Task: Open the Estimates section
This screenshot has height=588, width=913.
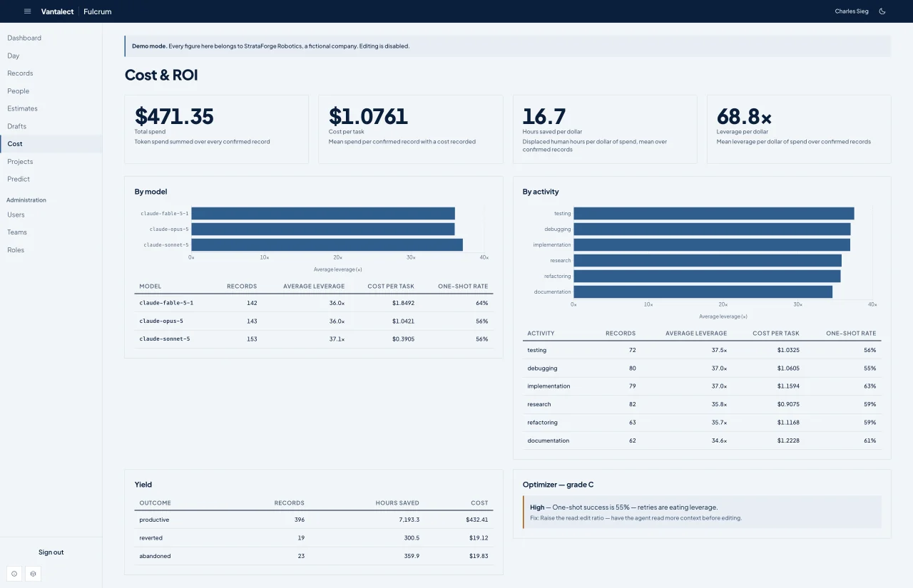Action: click(51, 108)
